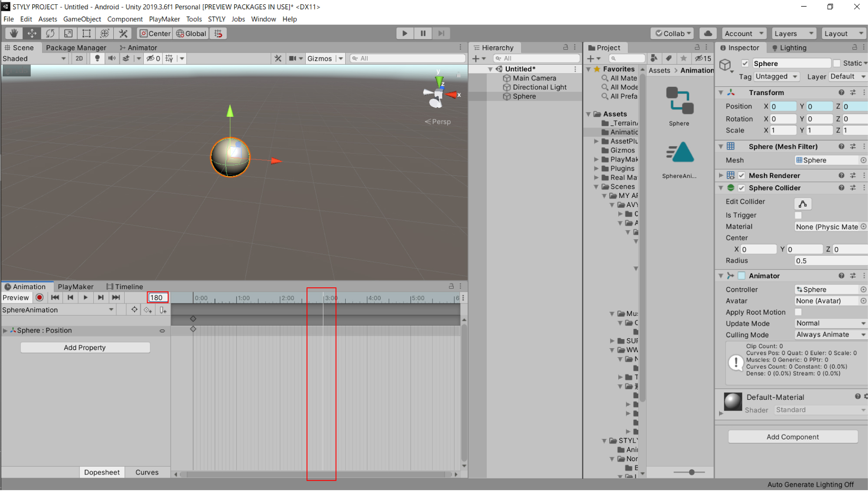Go to previous keyframe

[70, 297]
